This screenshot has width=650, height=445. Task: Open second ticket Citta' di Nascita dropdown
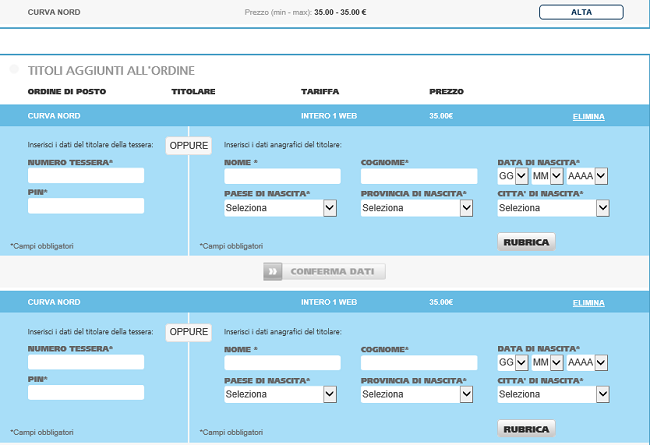tap(553, 394)
